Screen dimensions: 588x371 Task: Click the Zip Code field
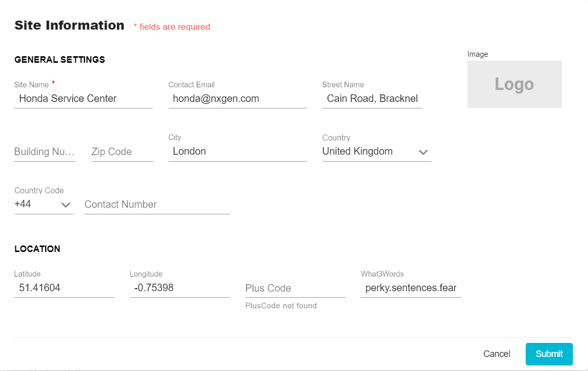122,152
